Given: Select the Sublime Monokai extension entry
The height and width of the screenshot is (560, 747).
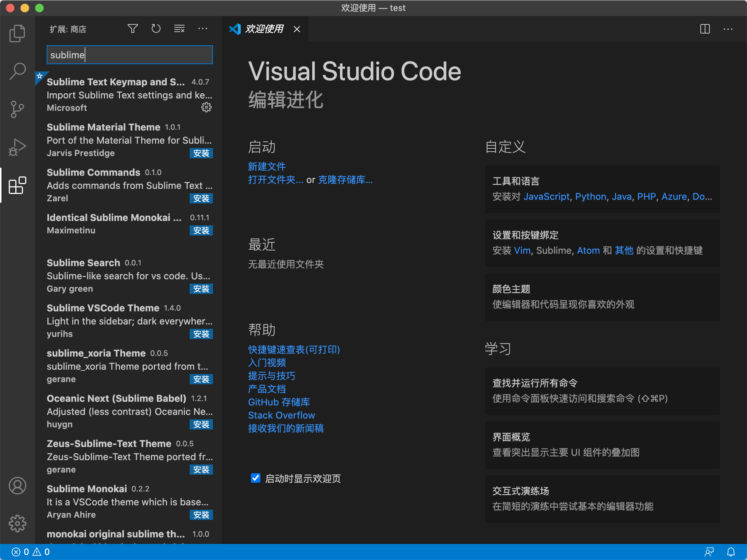Looking at the screenshot, I should (x=128, y=502).
